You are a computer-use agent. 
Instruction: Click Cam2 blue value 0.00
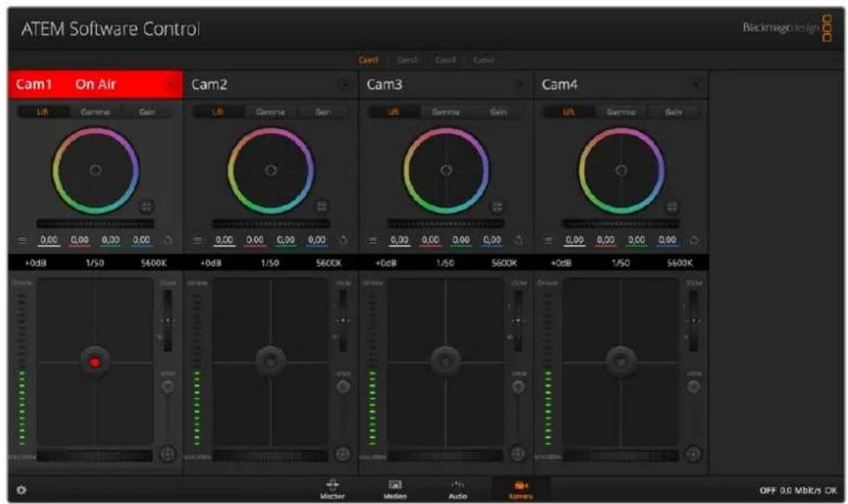point(317,240)
